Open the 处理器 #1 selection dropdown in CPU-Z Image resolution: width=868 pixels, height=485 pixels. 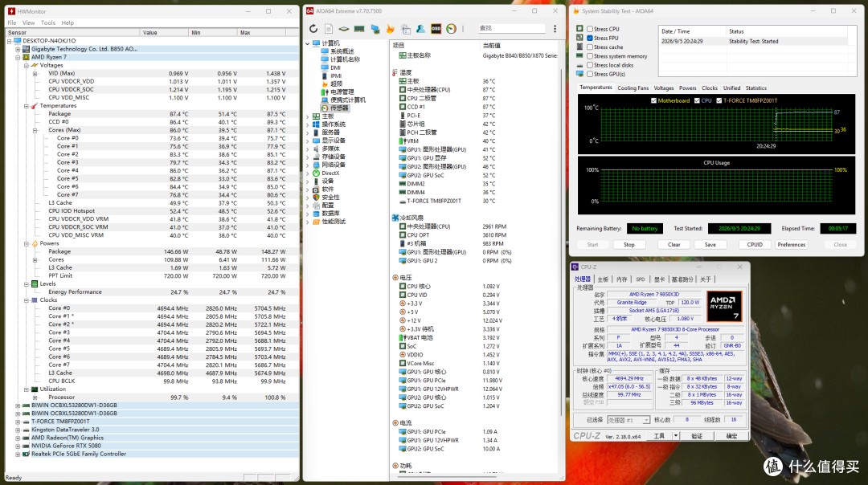[x=645, y=420]
